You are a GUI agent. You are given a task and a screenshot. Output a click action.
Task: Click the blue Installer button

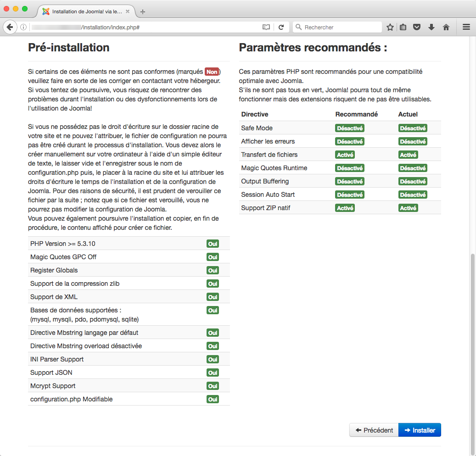(x=420, y=430)
